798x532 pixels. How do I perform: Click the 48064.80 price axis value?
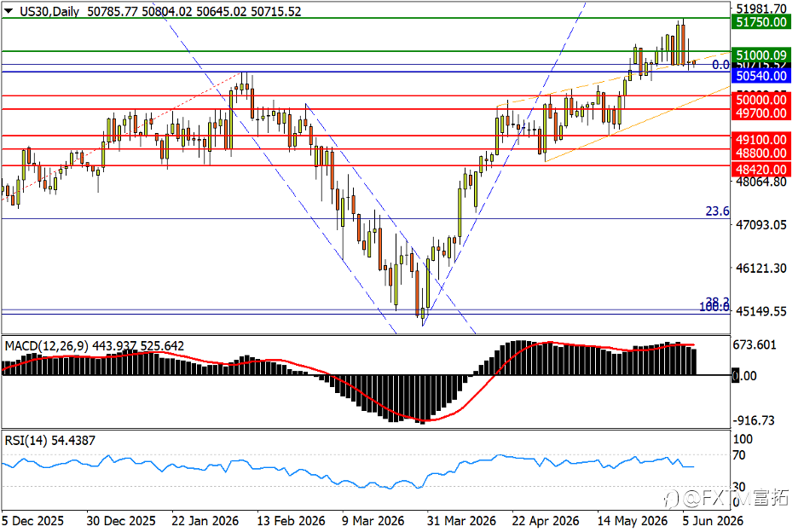[761, 182]
